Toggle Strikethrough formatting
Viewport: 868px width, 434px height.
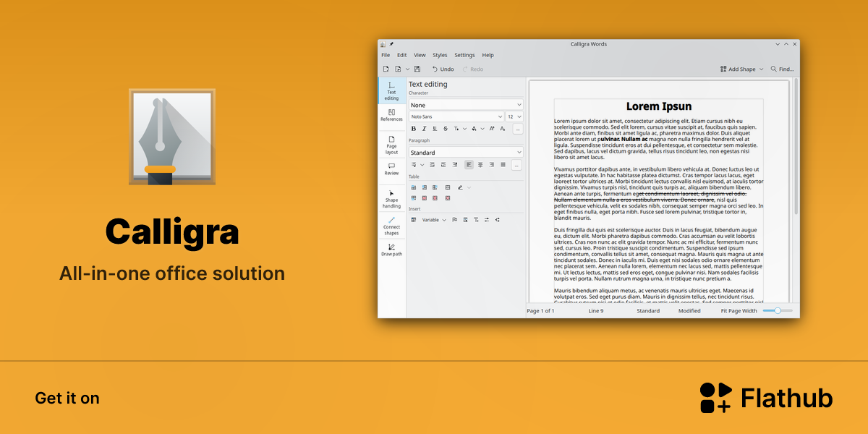tap(446, 129)
